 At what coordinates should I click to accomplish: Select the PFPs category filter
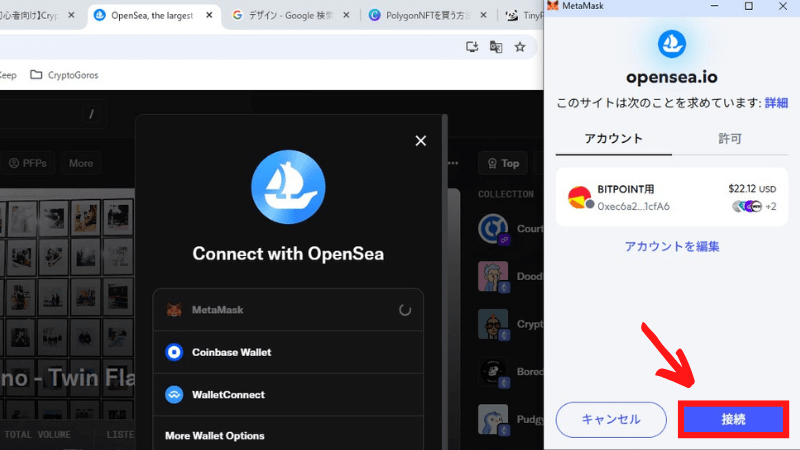(x=28, y=163)
